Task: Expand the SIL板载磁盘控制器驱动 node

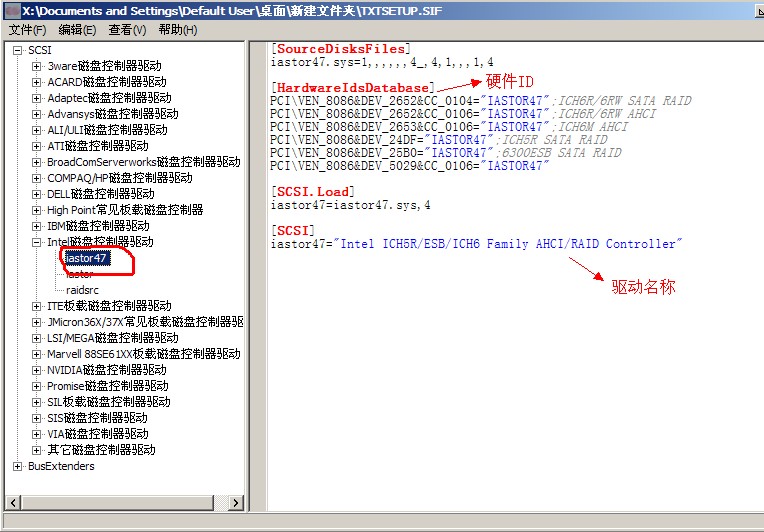Action: pos(37,402)
